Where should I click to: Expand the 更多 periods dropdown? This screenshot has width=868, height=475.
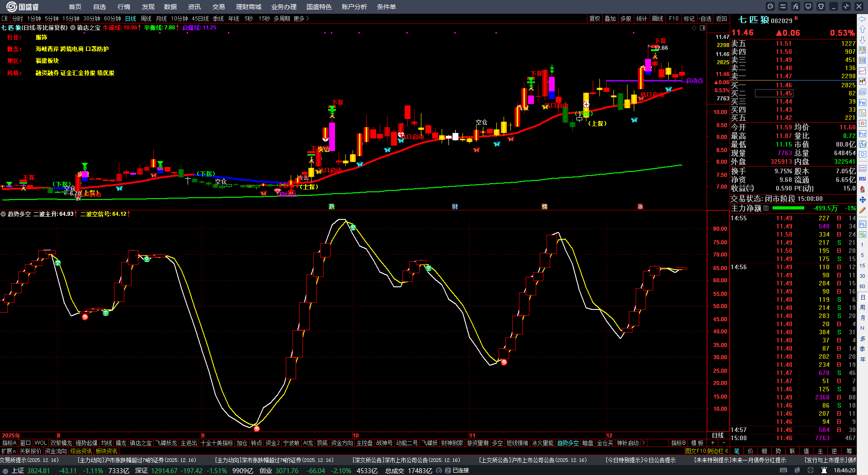(302, 19)
